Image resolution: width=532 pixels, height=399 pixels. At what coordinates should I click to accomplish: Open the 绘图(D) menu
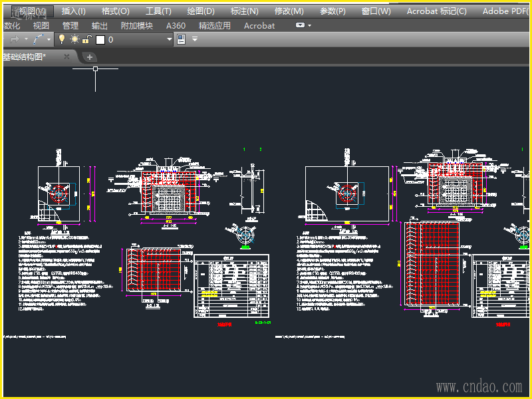(x=201, y=11)
